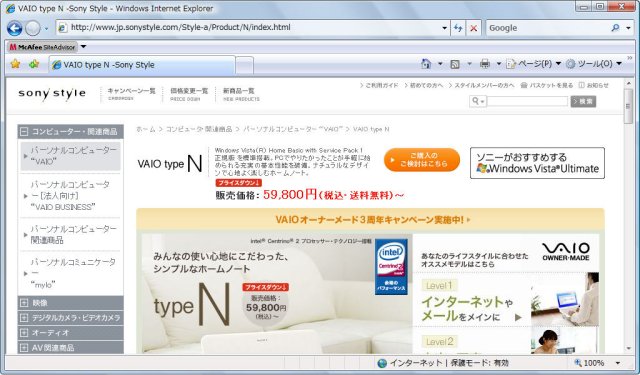Click scrollbar down arrow button
The image size is (640, 375).
click(629, 349)
